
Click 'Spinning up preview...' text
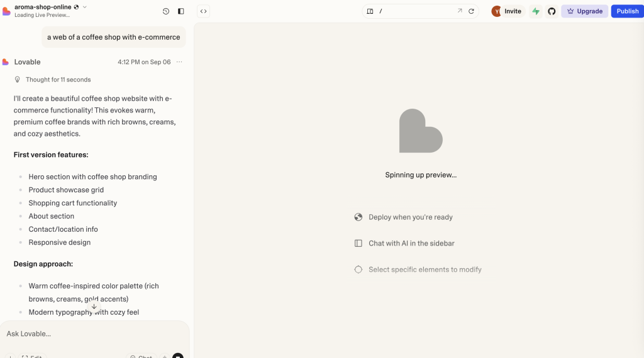[421, 175]
